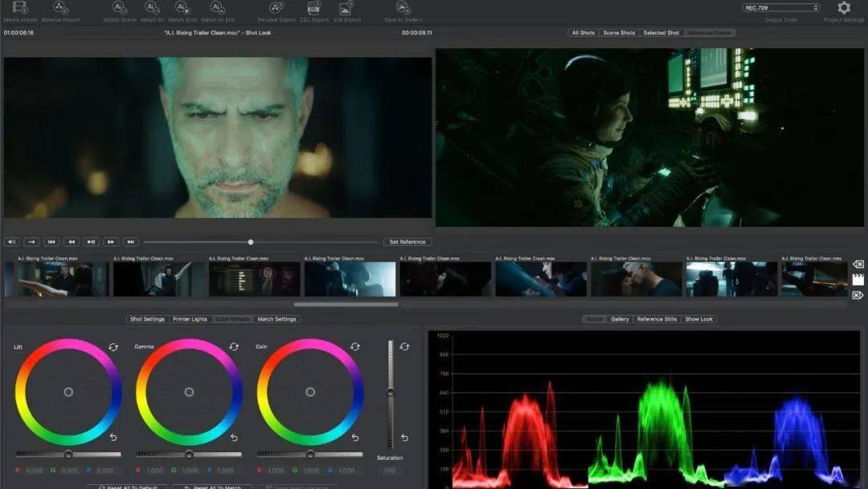Image resolution: width=868 pixels, height=489 pixels.
Task: Click the Match All icon
Action: click(151, 8)
